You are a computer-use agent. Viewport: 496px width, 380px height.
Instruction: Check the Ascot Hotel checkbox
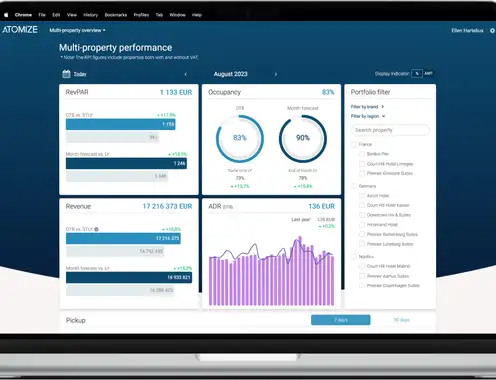point(362,196)
